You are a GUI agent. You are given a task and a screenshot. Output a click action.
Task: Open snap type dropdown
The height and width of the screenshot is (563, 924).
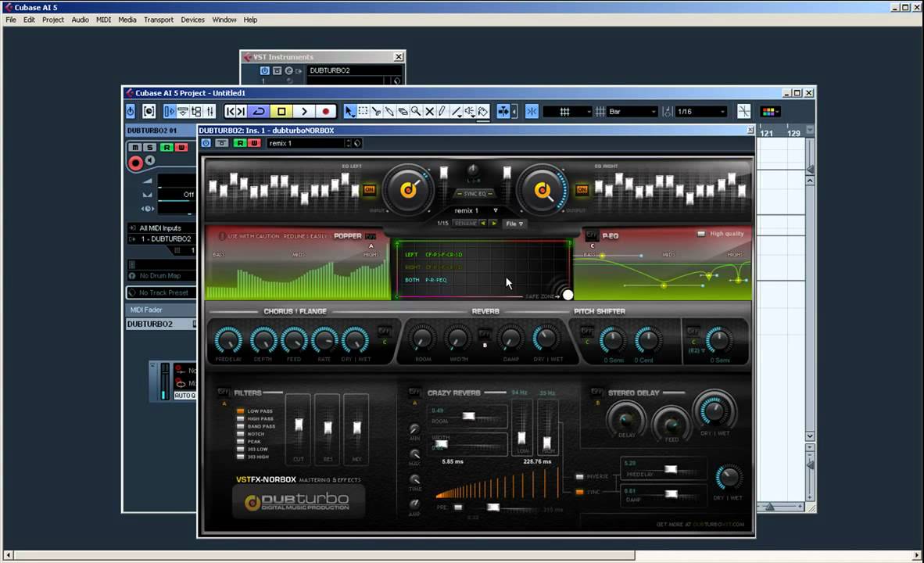[x=567, y=111]
